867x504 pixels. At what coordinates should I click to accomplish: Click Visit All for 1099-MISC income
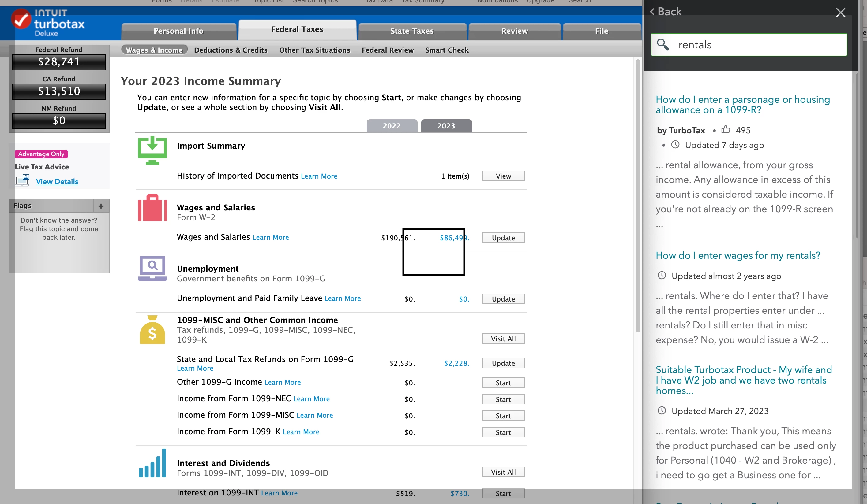tap(503, 339)
